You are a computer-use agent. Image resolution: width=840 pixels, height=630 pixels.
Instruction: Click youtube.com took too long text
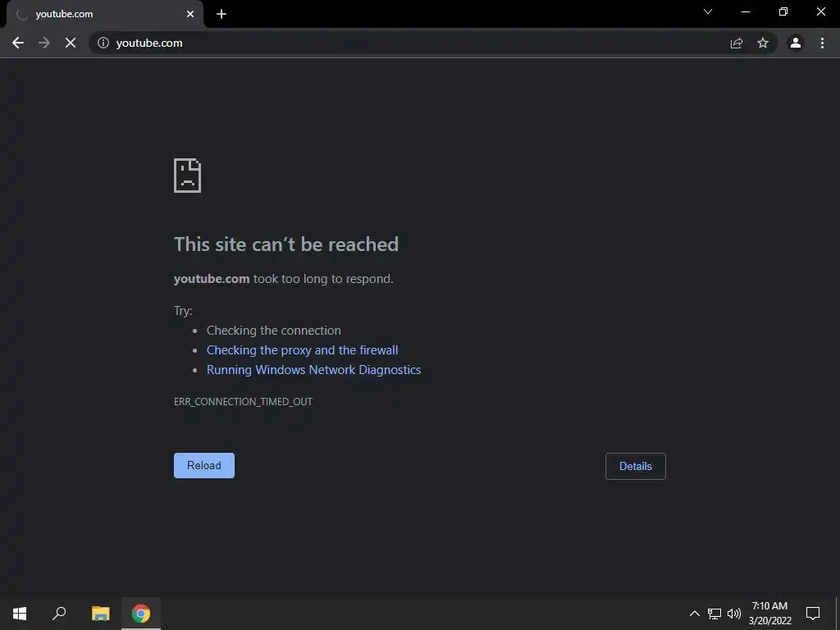coord(283,279)
